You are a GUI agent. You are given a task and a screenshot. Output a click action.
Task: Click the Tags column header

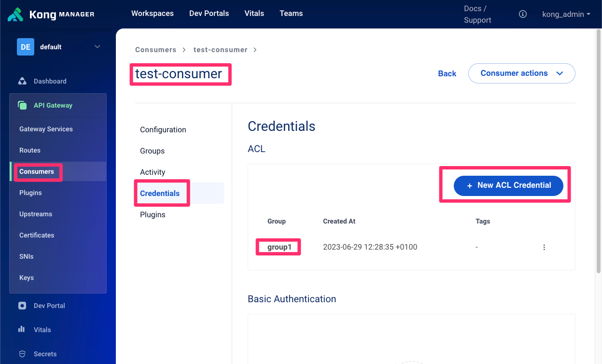483,221
